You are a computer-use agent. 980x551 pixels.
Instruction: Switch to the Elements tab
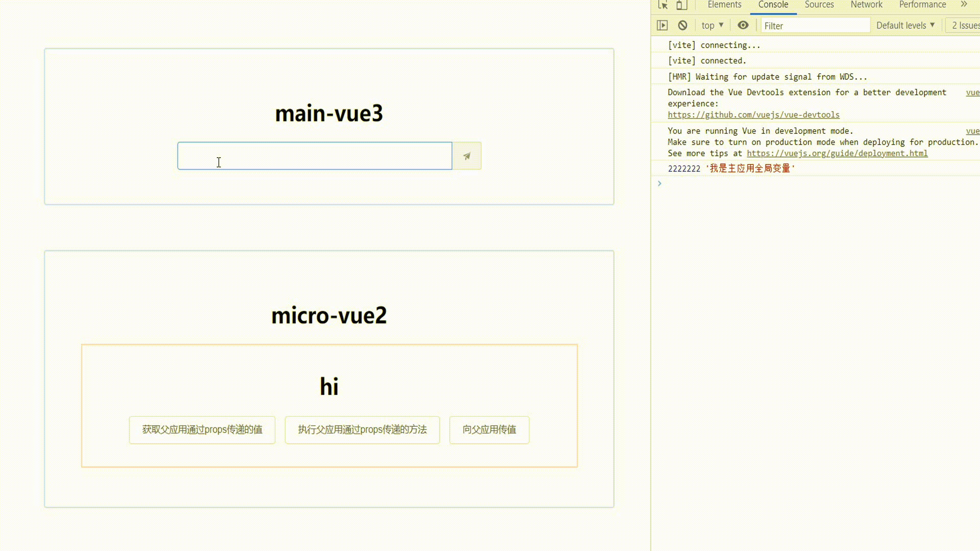pos(724,5)
